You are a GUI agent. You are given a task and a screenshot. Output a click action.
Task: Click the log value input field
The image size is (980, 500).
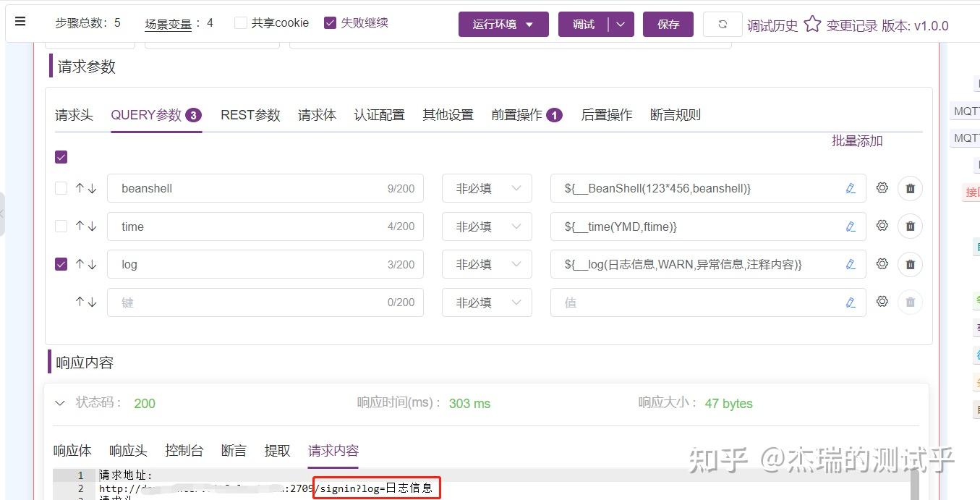(708, 264)
